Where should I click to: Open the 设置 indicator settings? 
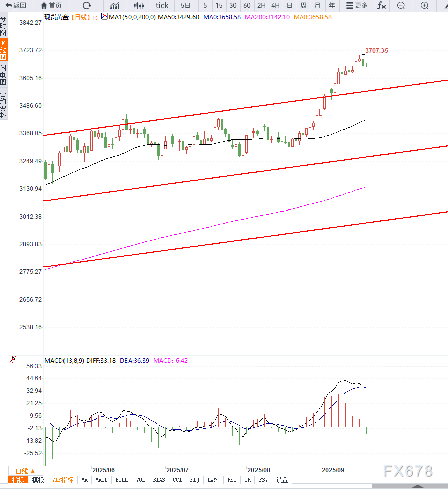click(282, 480)
